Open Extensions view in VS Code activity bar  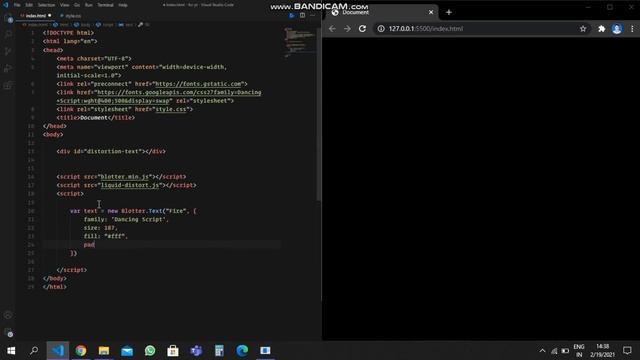point(8,85)
